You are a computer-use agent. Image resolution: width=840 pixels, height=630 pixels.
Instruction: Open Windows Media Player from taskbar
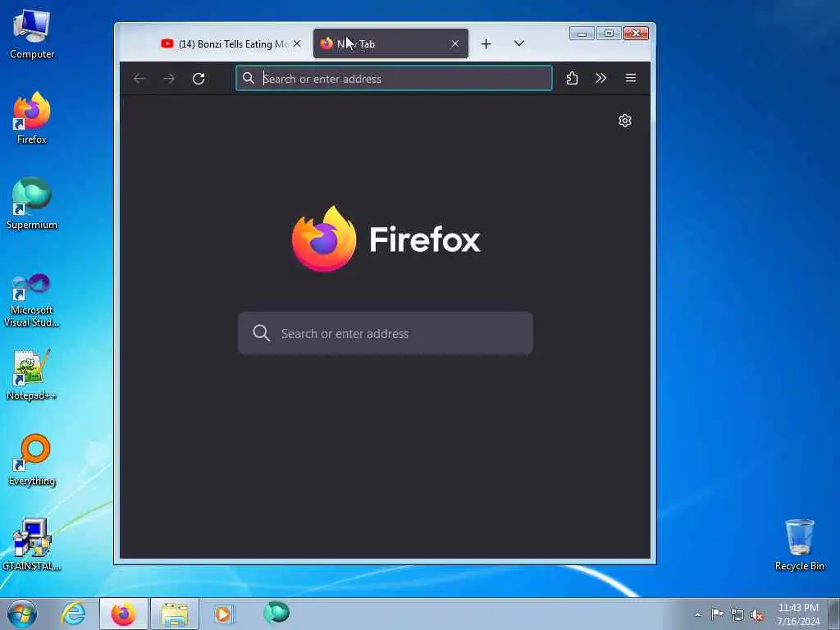(x=223, y=614)
